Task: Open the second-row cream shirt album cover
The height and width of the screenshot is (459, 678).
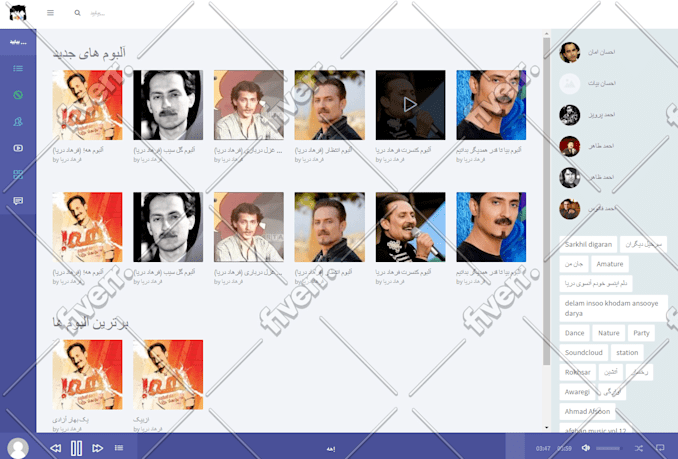Action: coord(249,227)
